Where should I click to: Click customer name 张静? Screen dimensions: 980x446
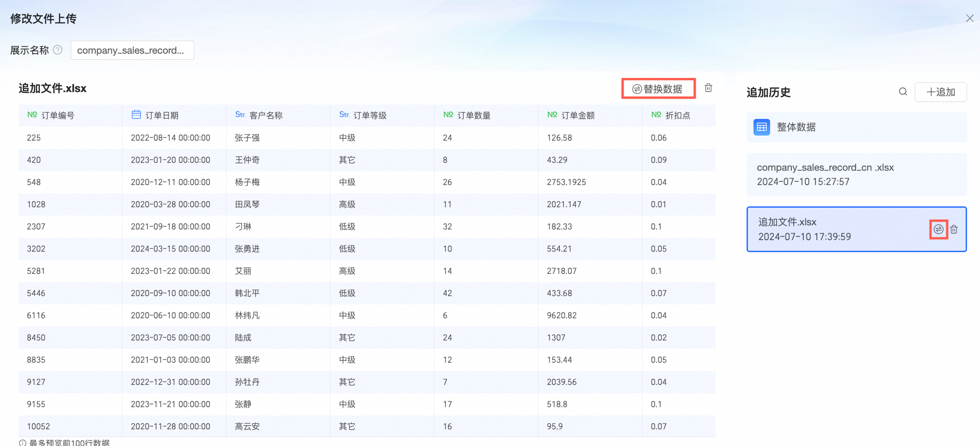pos(243,404)
